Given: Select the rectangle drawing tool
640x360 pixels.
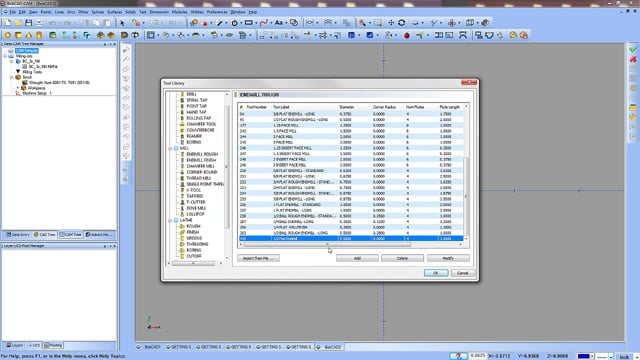Looking at the screenshot, I should (249, 23).
